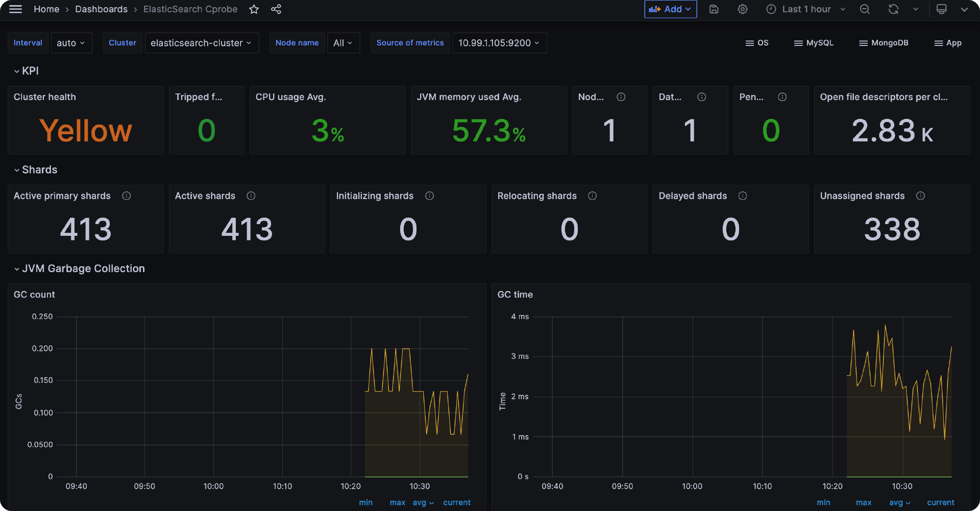Viewport: 980px width, 511px height.
Task: Collapse the KPI row
Action: click(x=26, y=71)
